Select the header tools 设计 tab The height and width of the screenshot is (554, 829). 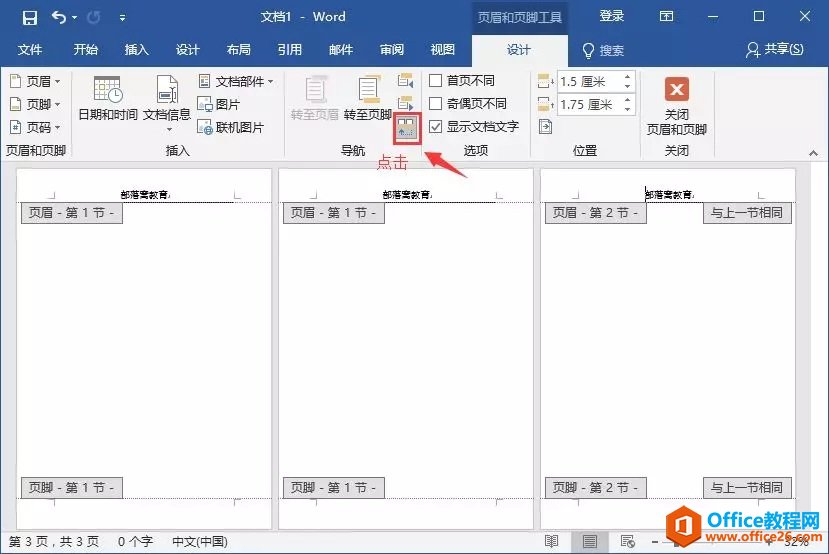[519, 50]
